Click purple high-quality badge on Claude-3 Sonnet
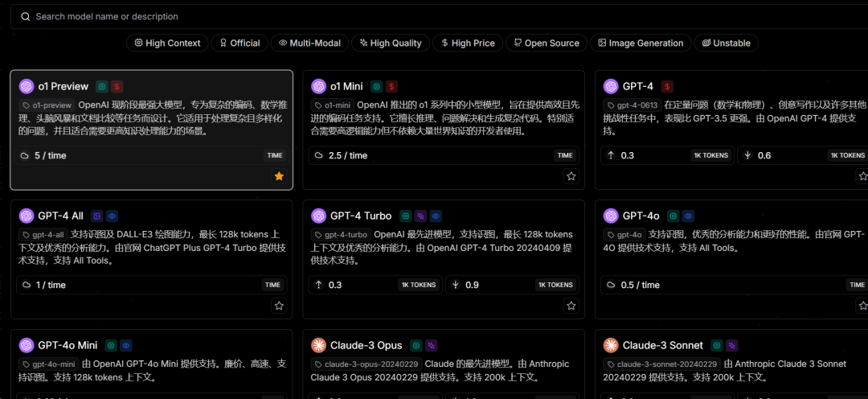Viewport: 868px width, 399px height. [x=732, y=346]
